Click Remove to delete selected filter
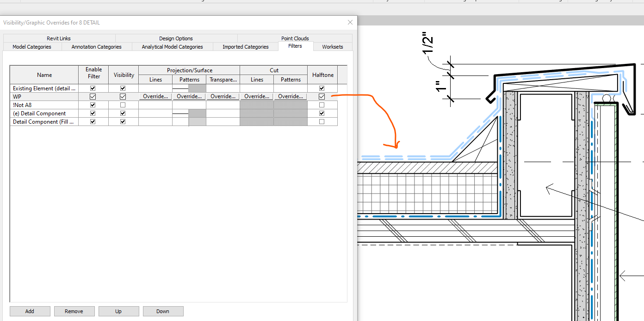The image size is (644, 321). pyautogui.click(x=74, y=311)
